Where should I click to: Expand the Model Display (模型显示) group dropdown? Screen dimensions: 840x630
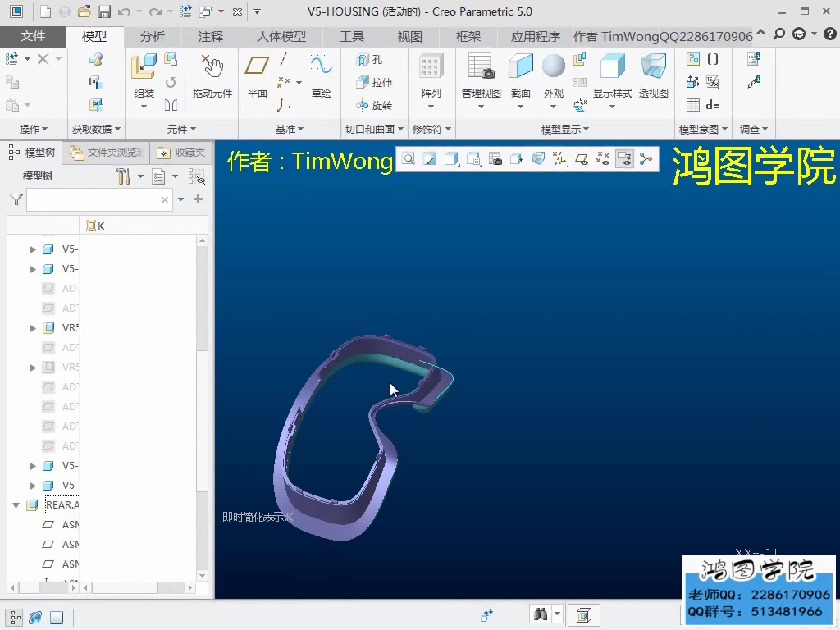[x=564, y=129]
